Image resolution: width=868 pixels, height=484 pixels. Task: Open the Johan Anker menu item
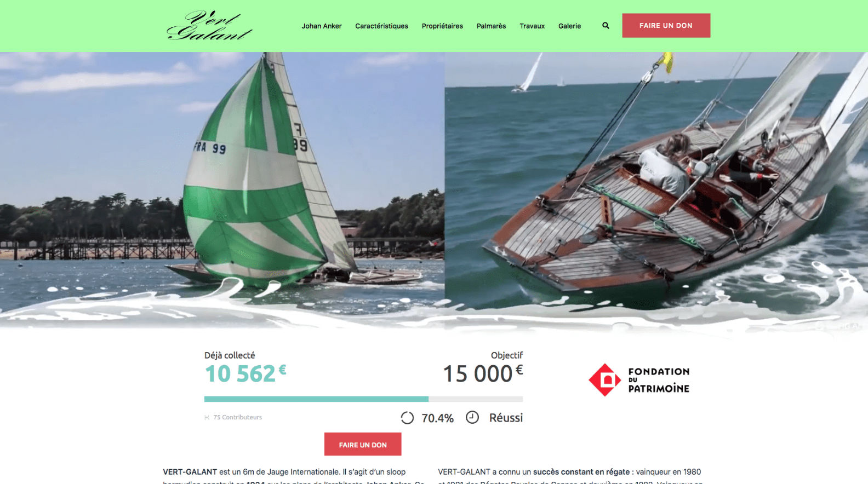[x=322, y=26]
